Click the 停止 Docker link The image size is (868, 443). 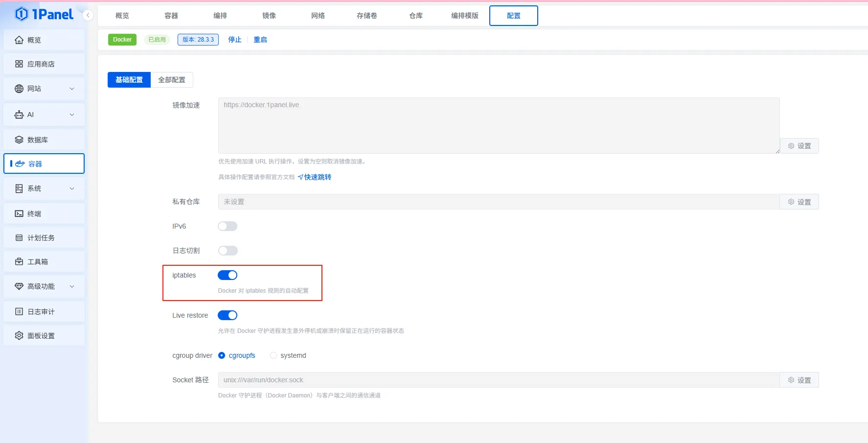(x=235, y=40)
